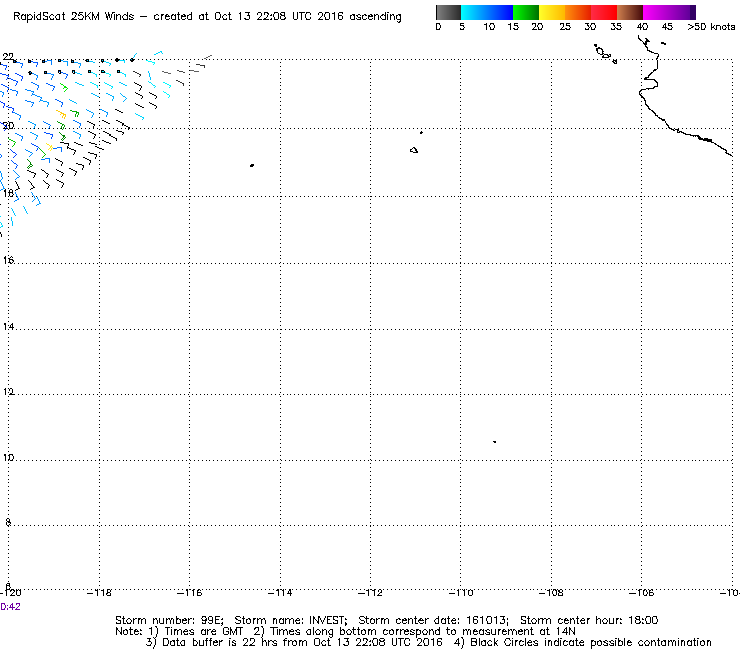Click the 'Storm name: INVEST' text

[291, 620]
